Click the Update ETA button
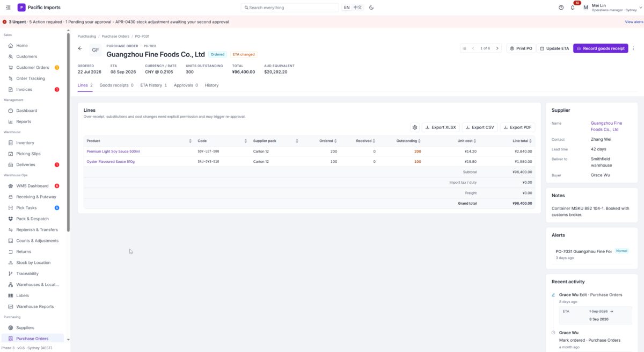 pos(554,48)
